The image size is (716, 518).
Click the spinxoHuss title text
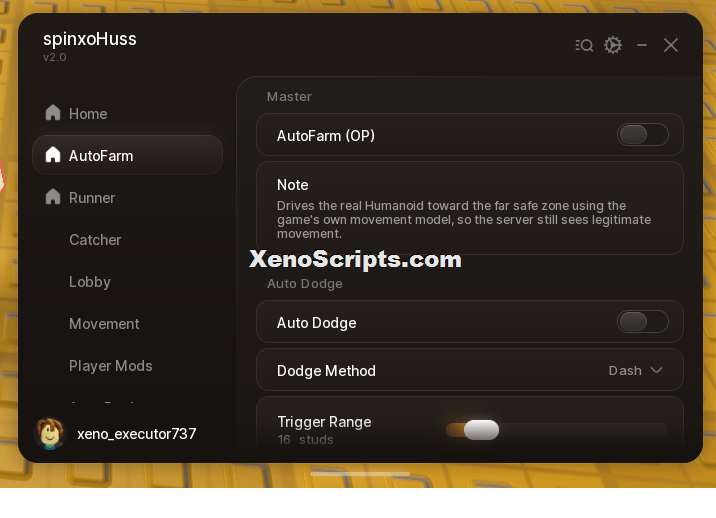pos(90,39)
